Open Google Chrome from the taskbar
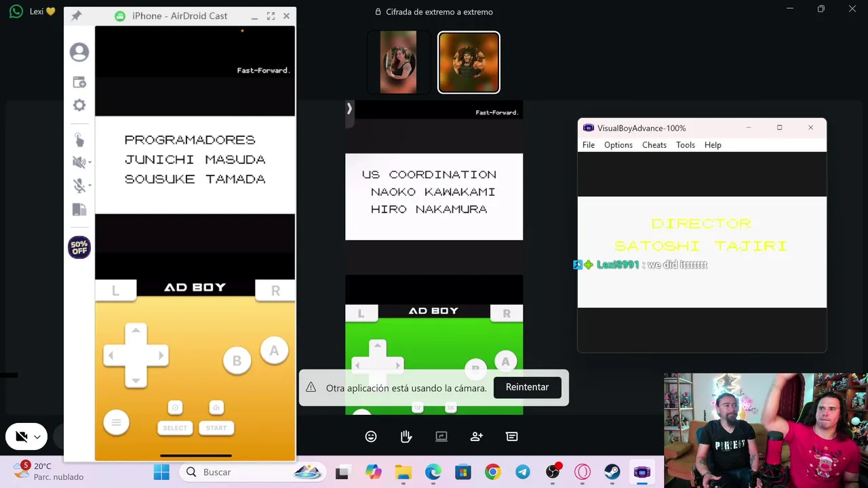Viewport: 868px width, 488px height. (x=493, y=472)
